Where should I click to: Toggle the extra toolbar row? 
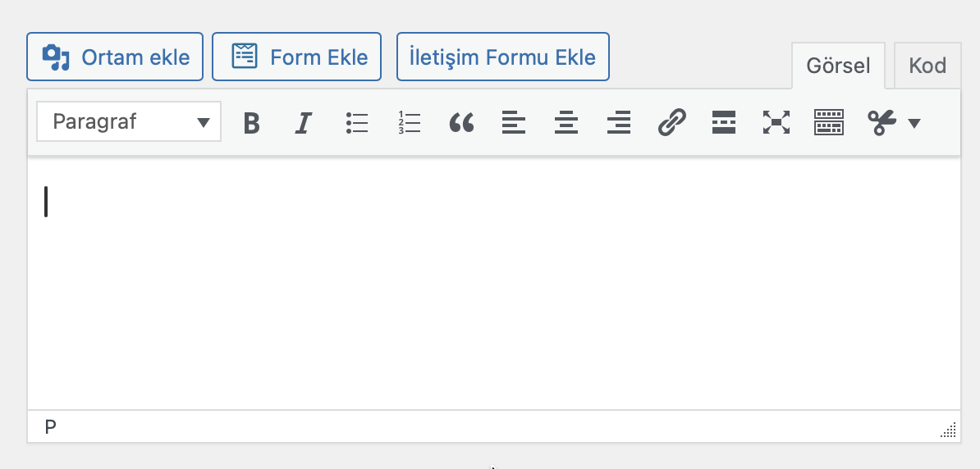point(829,122)
